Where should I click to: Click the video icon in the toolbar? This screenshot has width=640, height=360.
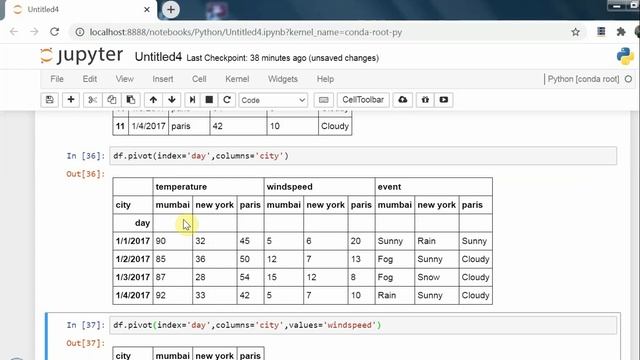pyautogui.click(x=444, y=100)
